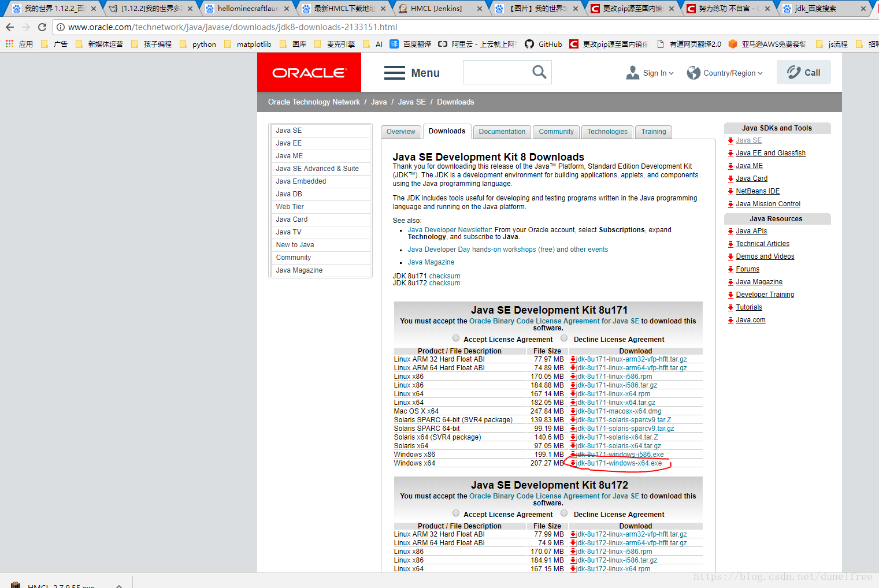Screen dimensions: 879x588
Task: Open the 有道网页翻译2.0 bookmark
Action: [x=689, y=44]
